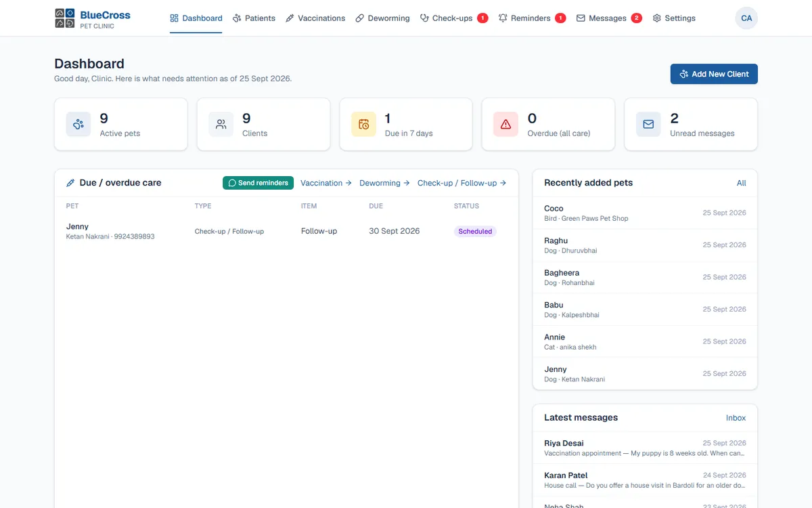
Task: Click the syringe icon beside Vaccinations
Action: point(290,18)
